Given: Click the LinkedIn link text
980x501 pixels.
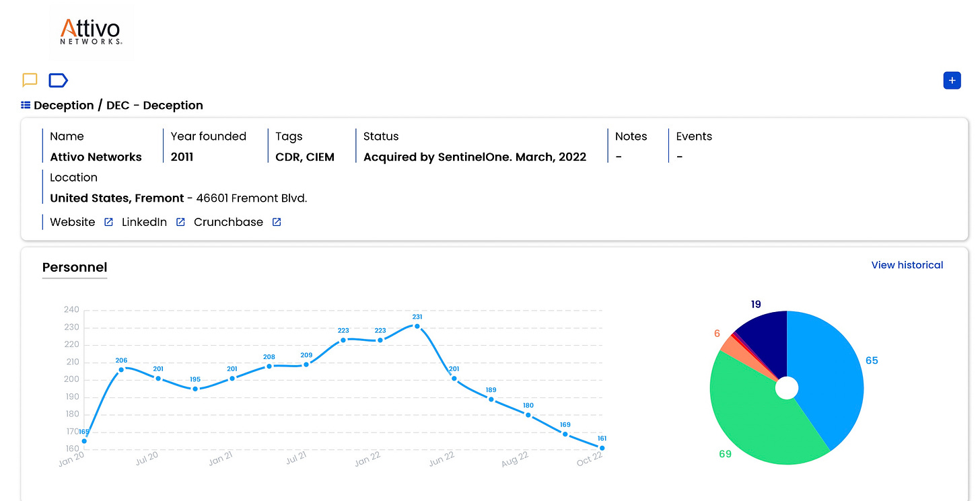Looking at the screenshot, I should [144, 222].
